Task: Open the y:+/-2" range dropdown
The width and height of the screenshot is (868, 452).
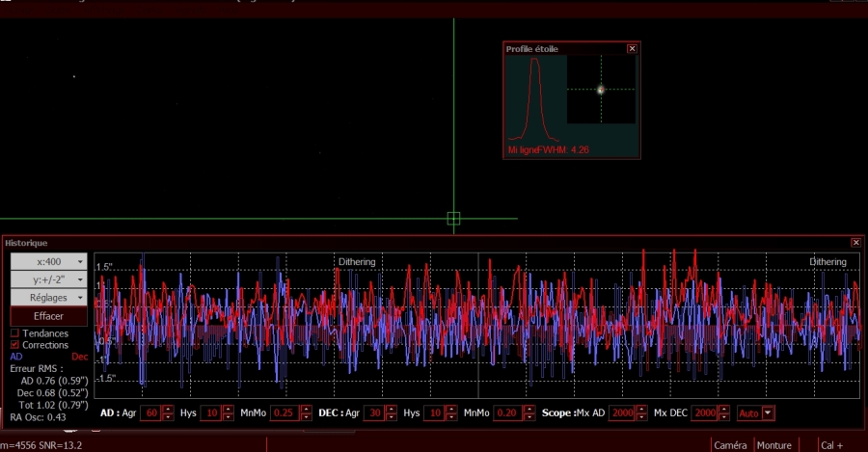Action: (49, 279)
